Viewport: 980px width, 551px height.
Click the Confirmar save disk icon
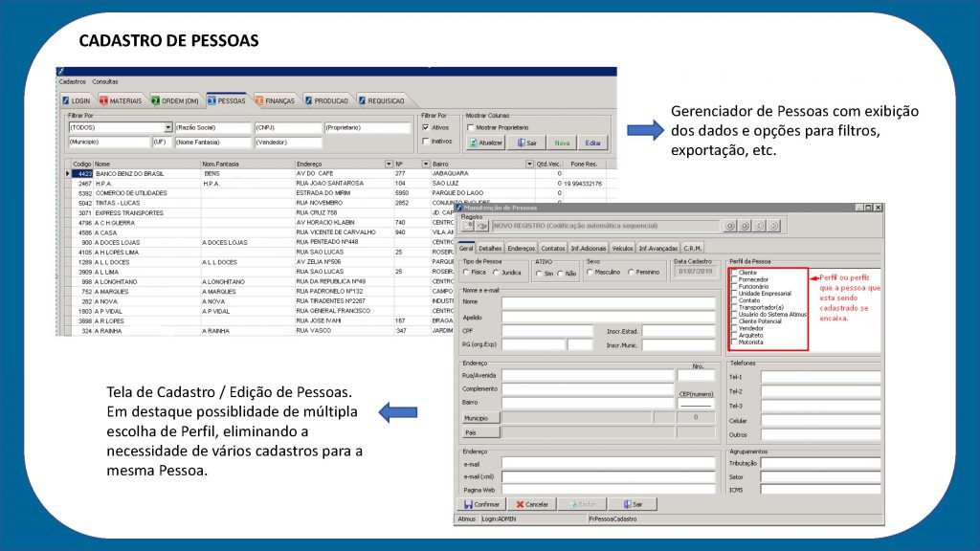(x=467, y=504)
